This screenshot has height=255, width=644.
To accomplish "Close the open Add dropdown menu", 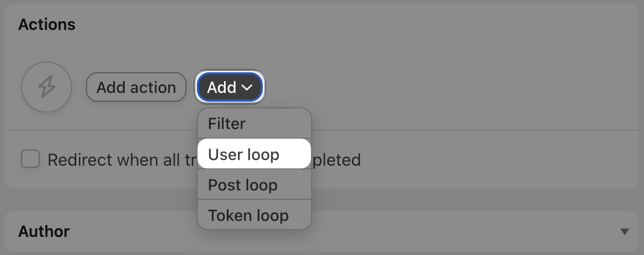I will (x=230, y=87).
